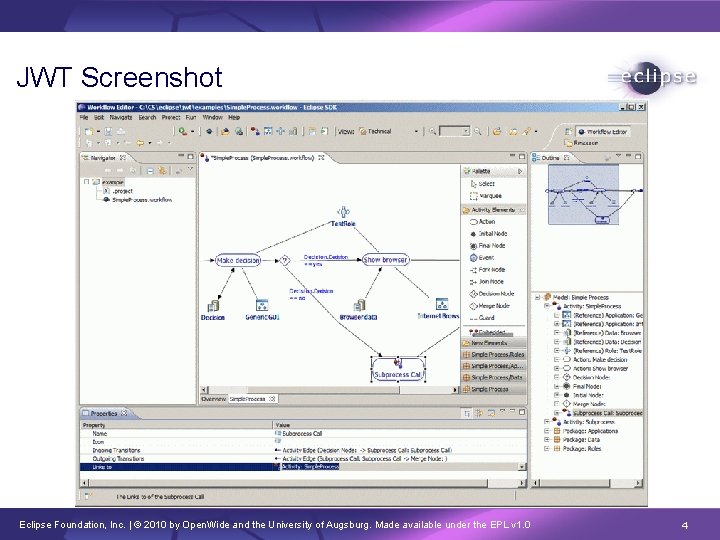Open the Window menu
Image resolution: width=720 pixels, height=540 pixels.
coord(212,118)
